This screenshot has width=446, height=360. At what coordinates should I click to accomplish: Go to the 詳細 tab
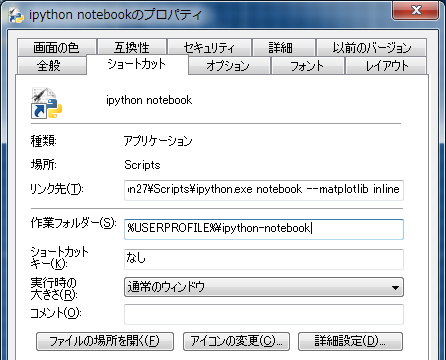(x=284, y=47)
